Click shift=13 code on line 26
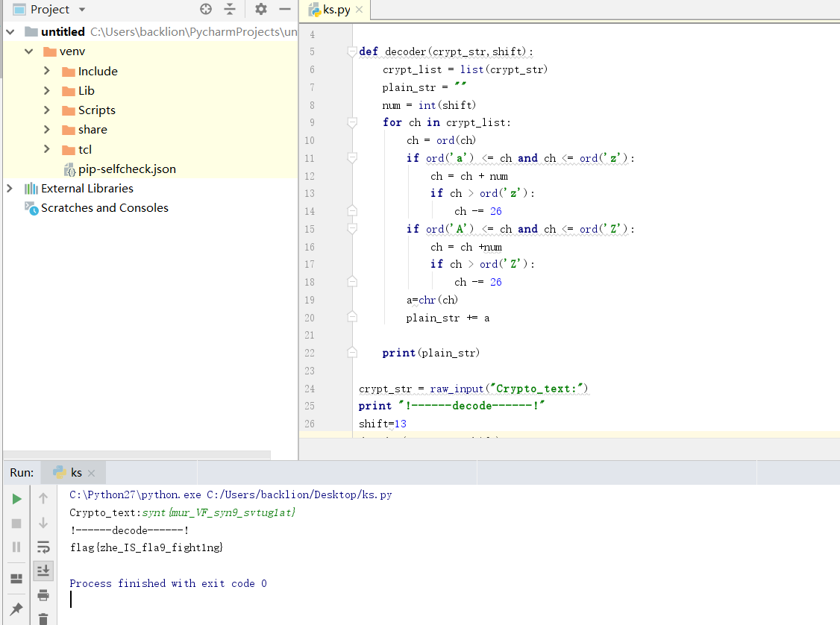The image size is (840, 625). pos(383,424)
